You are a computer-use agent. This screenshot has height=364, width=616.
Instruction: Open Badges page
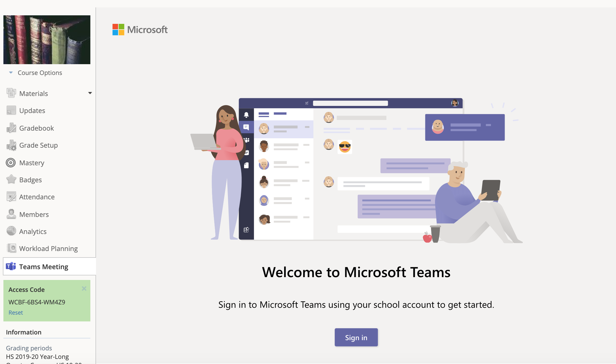click(x=30, y=180)
